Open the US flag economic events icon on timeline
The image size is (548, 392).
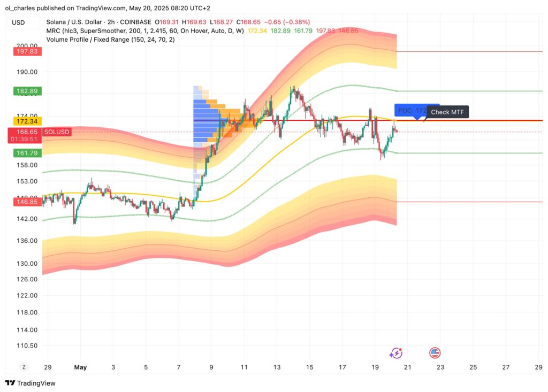(x=435, y=353)
